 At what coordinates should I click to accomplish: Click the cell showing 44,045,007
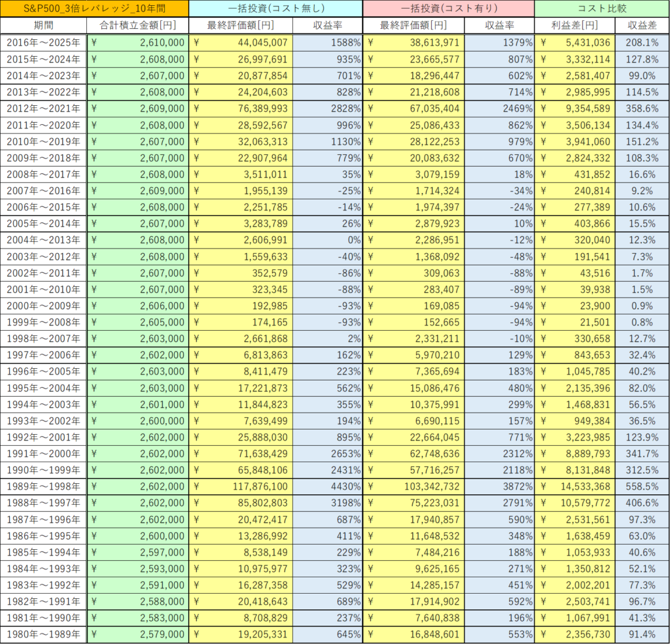pyautogui.click(x=241, y=42)
